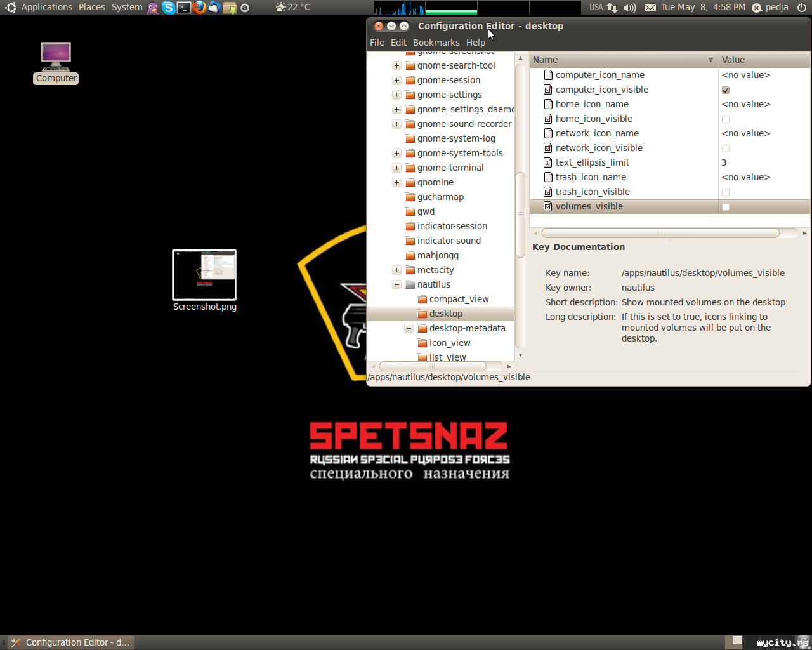Screen dimensions: 812x650
Task: Open Skype from the top panel
Action: [168, 8]
